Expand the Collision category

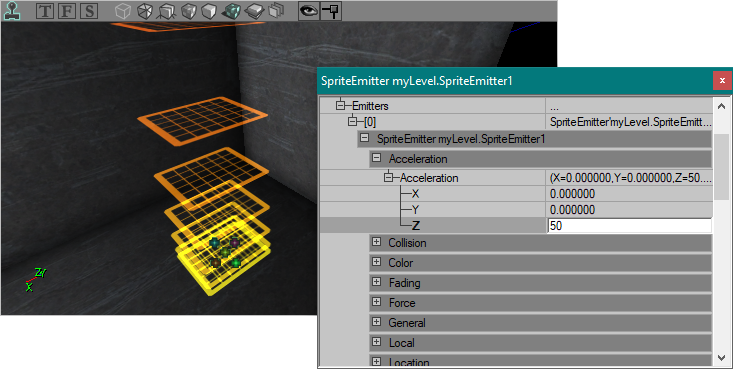pos(377,242)
